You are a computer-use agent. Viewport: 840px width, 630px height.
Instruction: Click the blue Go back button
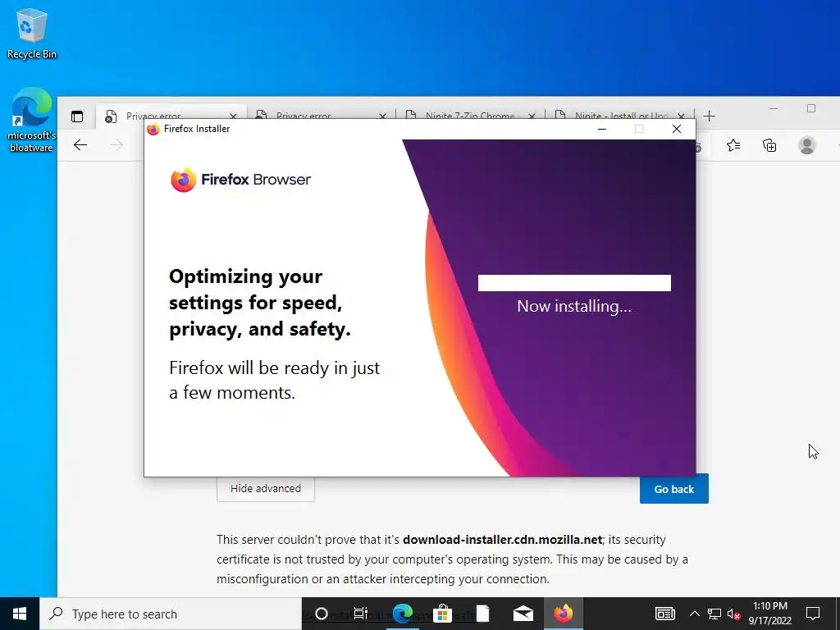point(674,489)
